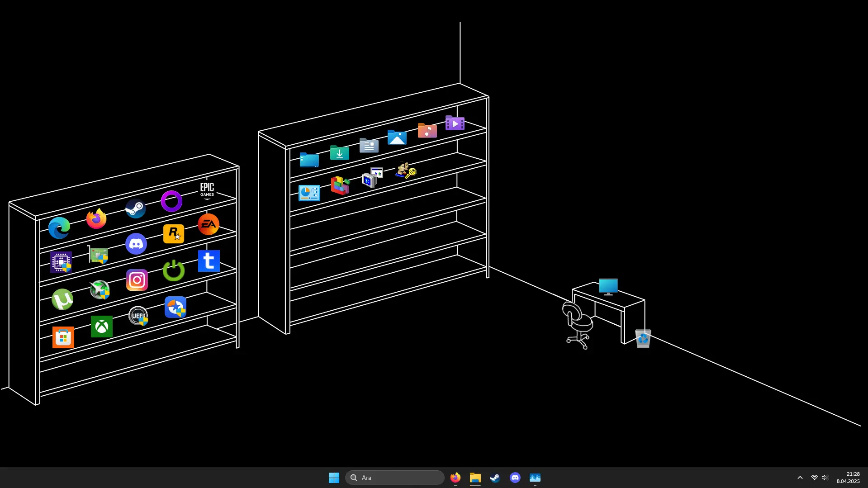Open File Explorer from the taskbar
The width and height of the screenshot is (868, 488).
pos(475,478)
